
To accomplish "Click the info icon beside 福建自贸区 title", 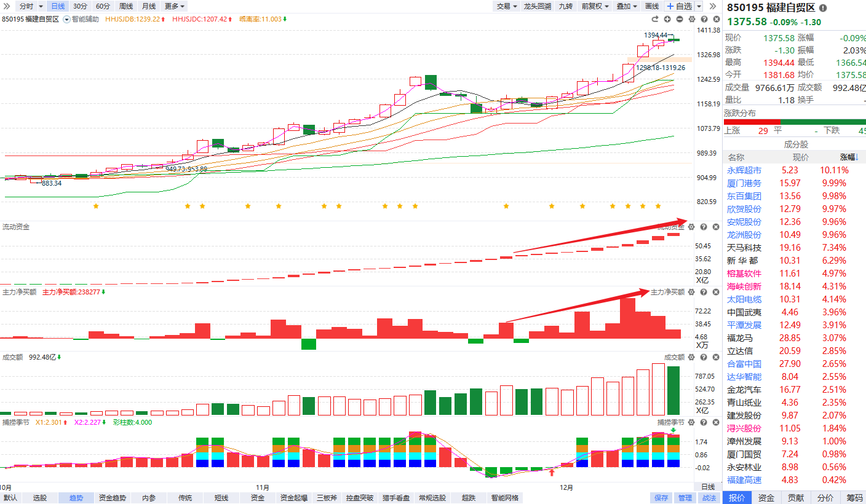I will point(823,8).
